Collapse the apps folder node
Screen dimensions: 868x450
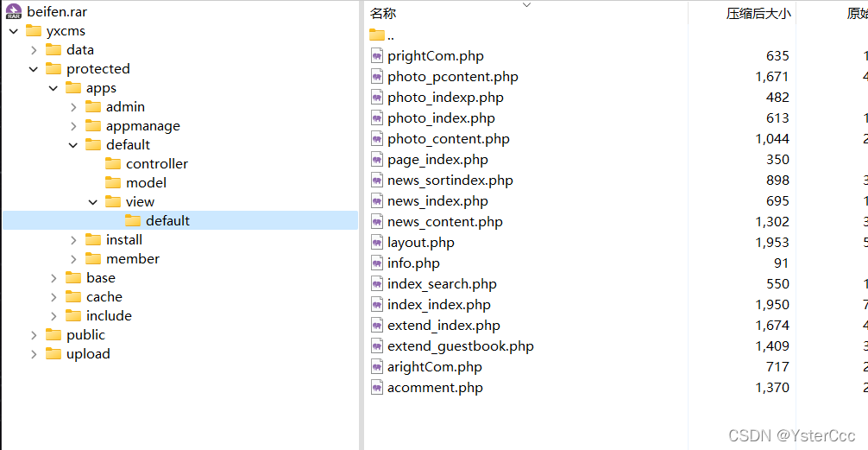point(53,88)
